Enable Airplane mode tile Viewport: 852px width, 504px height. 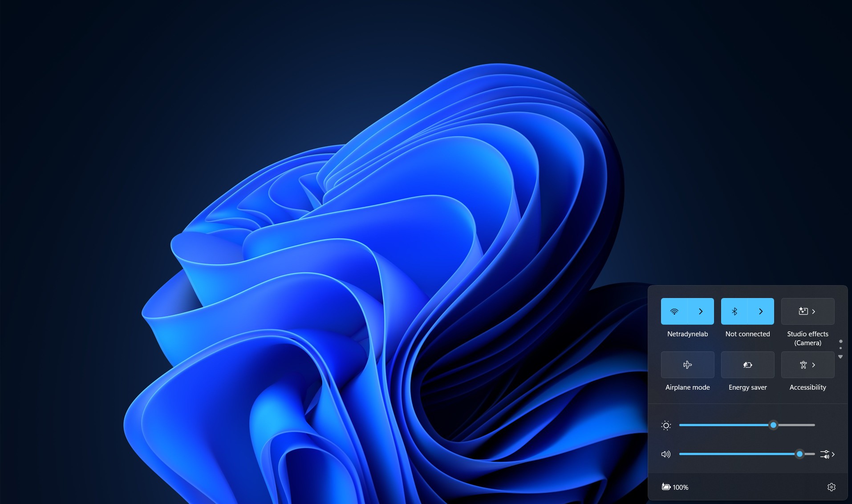tap(687, 365)
